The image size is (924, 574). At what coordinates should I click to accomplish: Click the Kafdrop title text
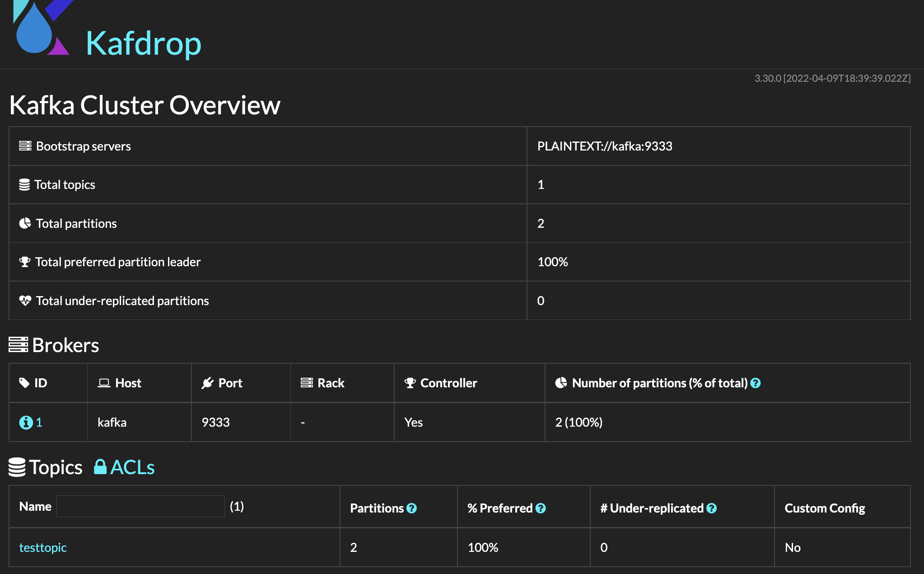(143, 43)
